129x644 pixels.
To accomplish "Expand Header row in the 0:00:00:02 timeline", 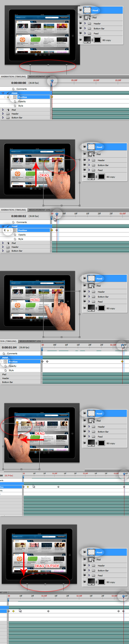I will coord(3,247).
